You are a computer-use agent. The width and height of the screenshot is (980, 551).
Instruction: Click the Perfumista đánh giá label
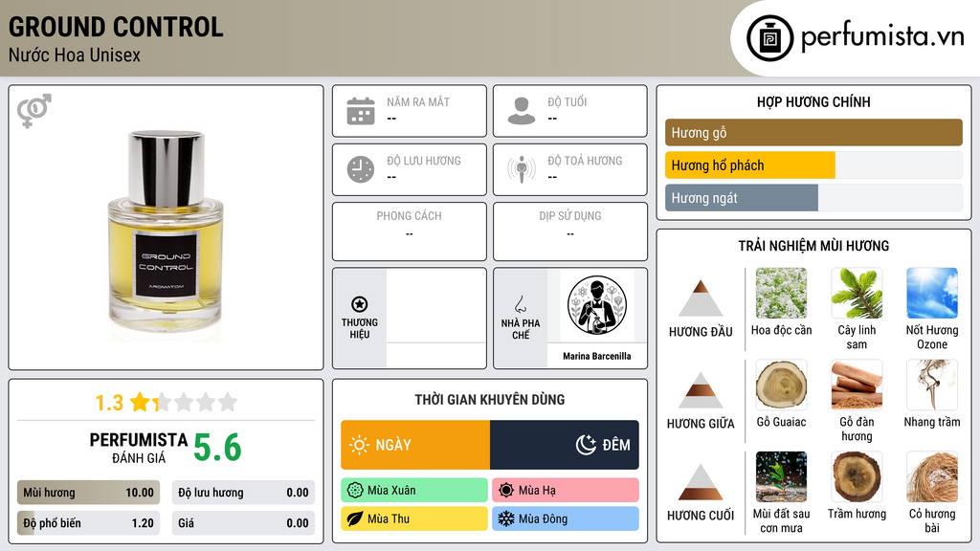pos(139,448)
